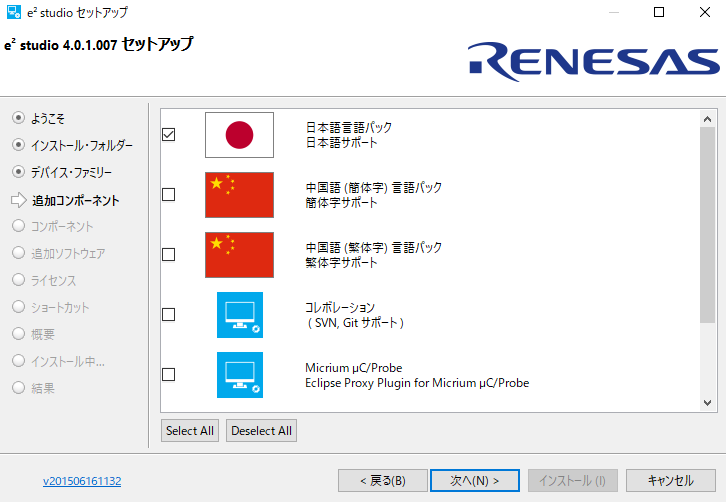726x502 pixels.
Task: Click the e² studio title bar icon
Action: coord(14,12)
